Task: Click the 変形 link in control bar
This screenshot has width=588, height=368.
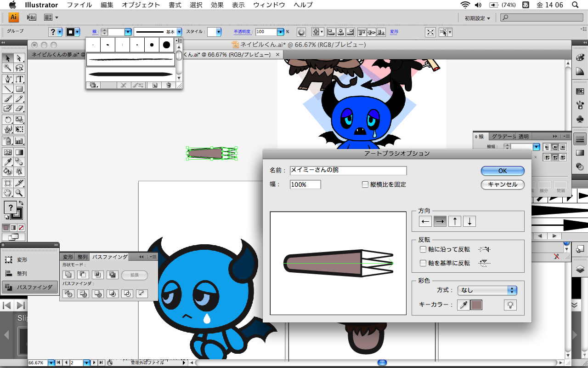Action: 394,32
